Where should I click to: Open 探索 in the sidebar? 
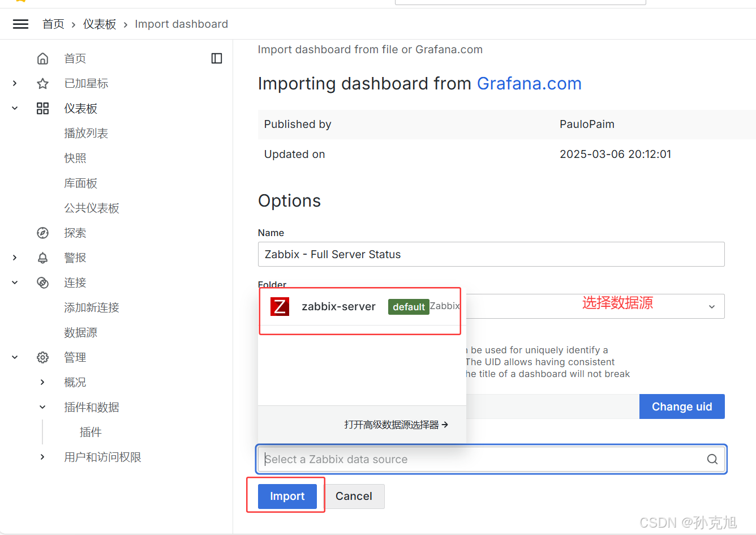pos(75,233)
